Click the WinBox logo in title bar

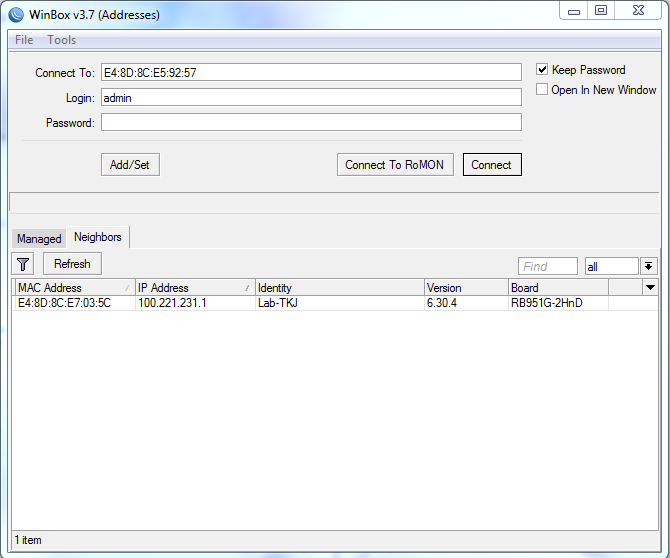point(16,15)
